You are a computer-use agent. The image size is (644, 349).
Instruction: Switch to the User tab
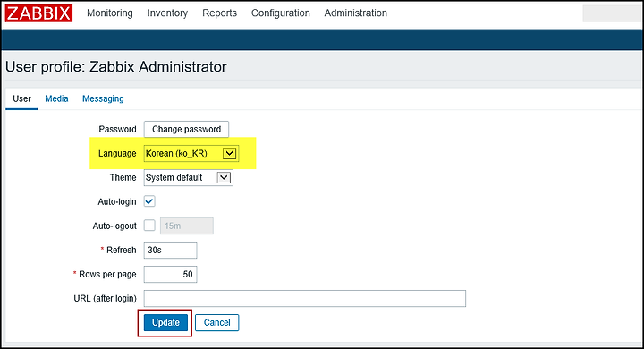21,98
